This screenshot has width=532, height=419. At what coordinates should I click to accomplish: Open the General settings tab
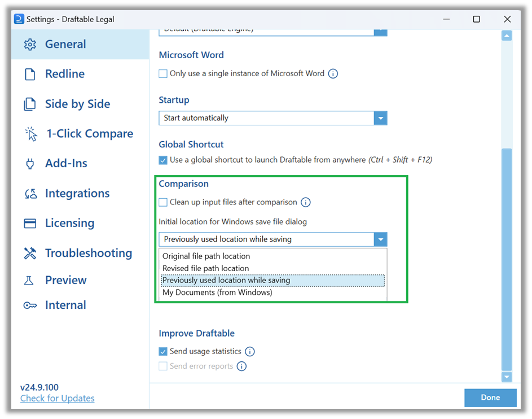[80, 45]
